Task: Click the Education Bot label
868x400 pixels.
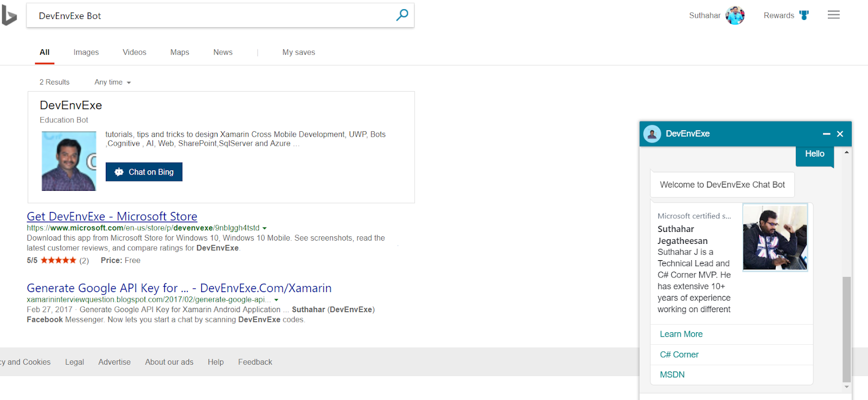Action: tap(64, 120)
